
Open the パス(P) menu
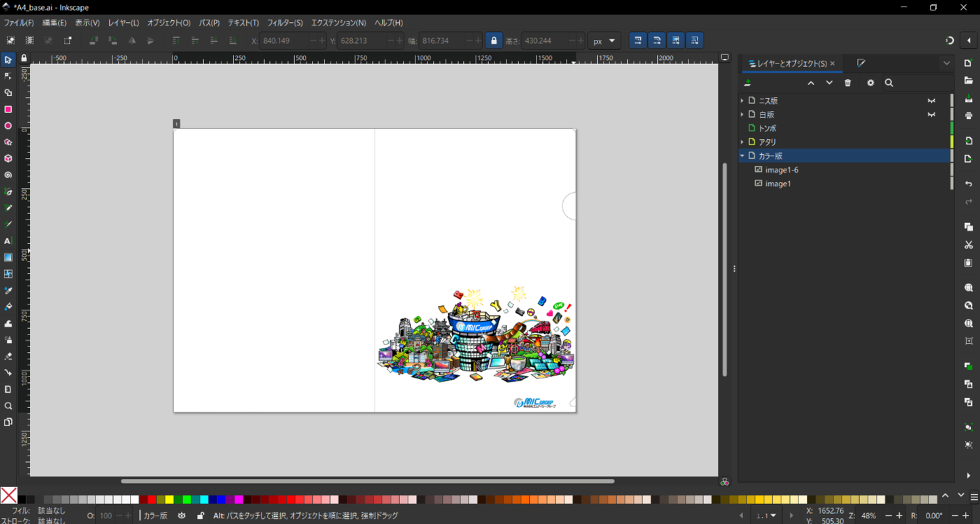(x=209, y=23)
